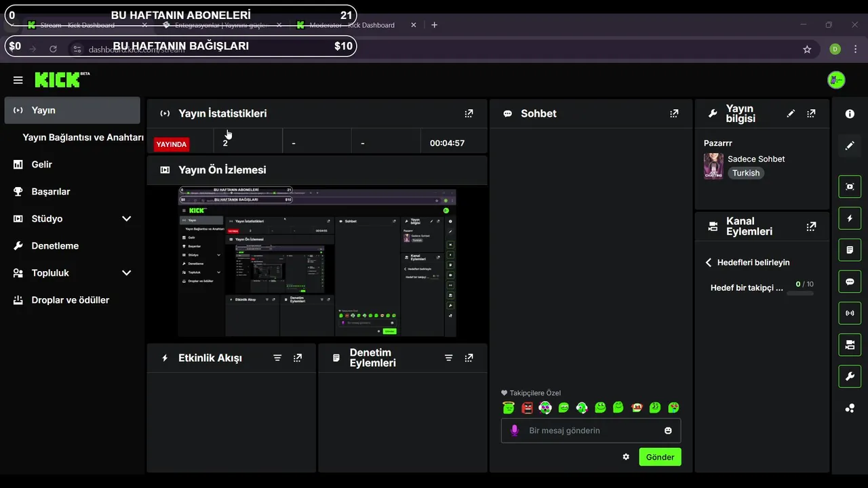Click the info icon in right sidebar
Image resolution: width=868 pixels, height=488 pixels.
[850, 114]
